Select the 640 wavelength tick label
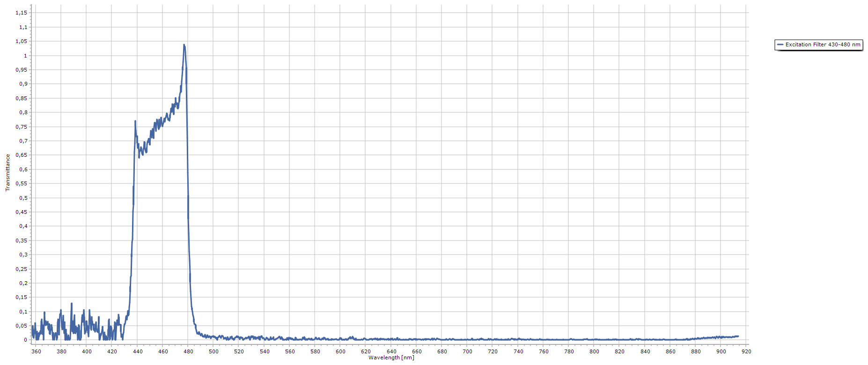868x365 pixels. pos(391,351)
